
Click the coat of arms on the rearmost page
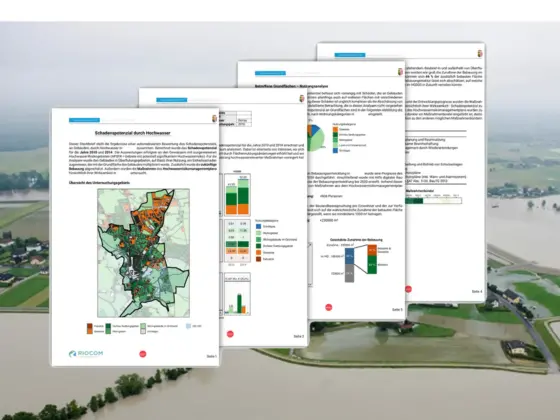click(x=480, y=54)
